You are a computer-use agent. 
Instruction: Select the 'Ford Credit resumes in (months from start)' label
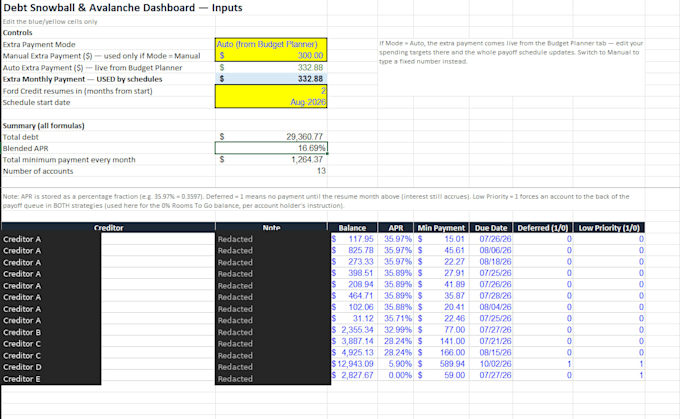78,91
